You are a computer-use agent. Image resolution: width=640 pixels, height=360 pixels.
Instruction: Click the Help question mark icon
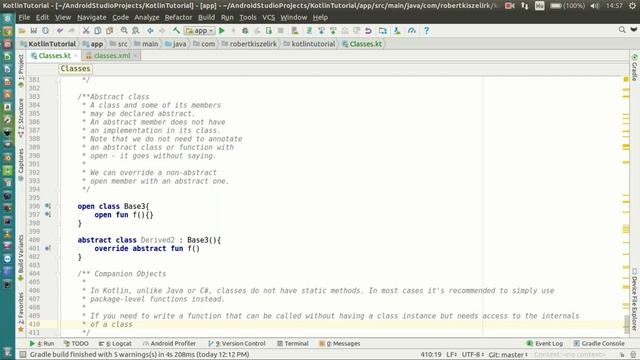pyautogui.click(x=426, y=31)
